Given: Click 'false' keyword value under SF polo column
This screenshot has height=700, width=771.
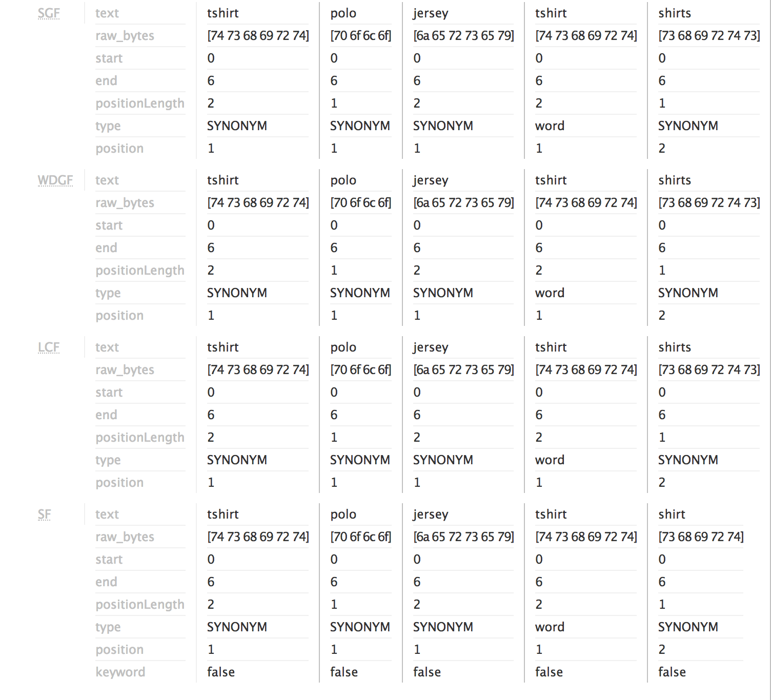Looking at the screenshot, I should click(344, 672).
